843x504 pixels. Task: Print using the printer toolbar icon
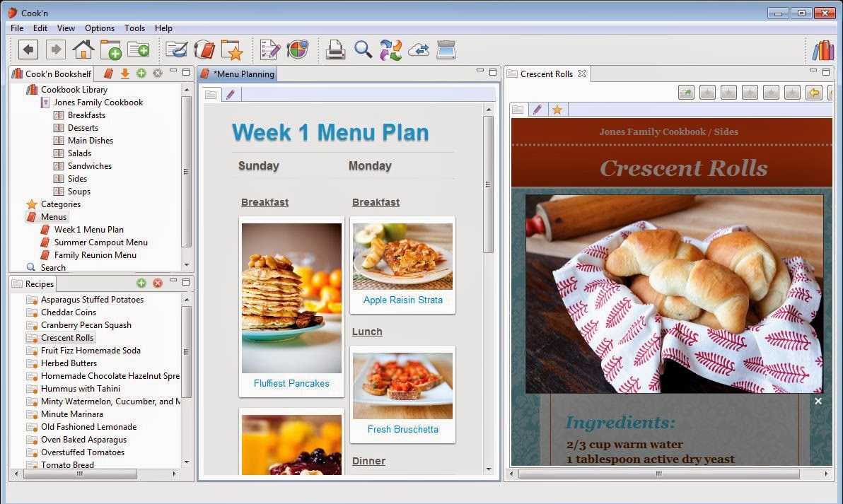[x=335, y=50]
